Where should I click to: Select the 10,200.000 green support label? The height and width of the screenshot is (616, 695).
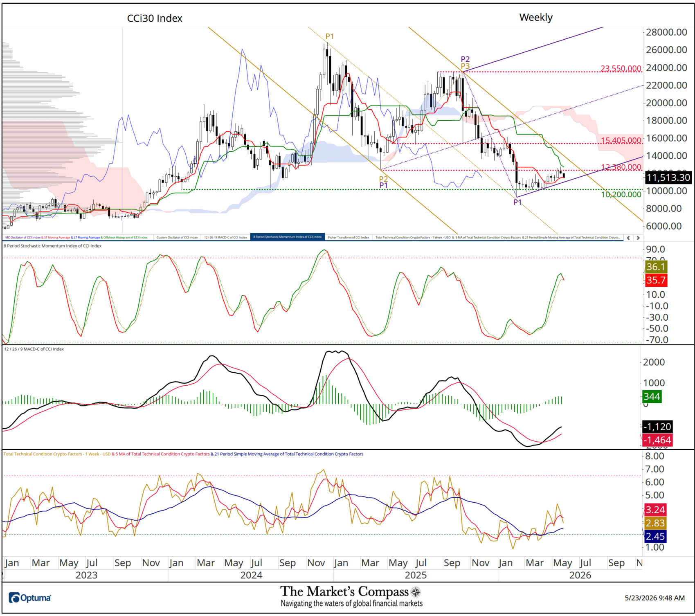point(621,194)
